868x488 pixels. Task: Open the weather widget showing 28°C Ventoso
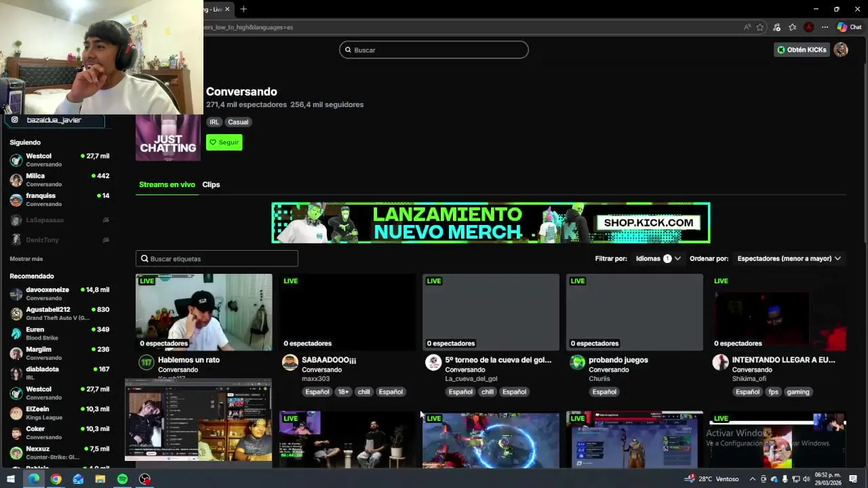click(712, 479)
